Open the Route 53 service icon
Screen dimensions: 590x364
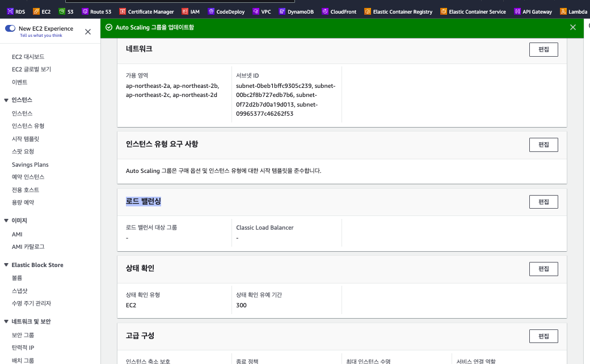[85, 12]
